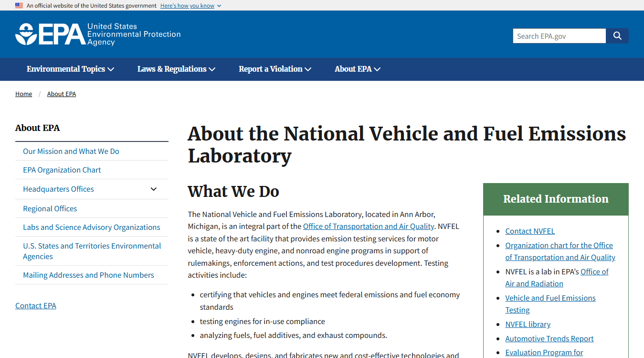Click the Evaluation Program for link
The height and width of the screenshot is (358, 644).
click(544, 352)
